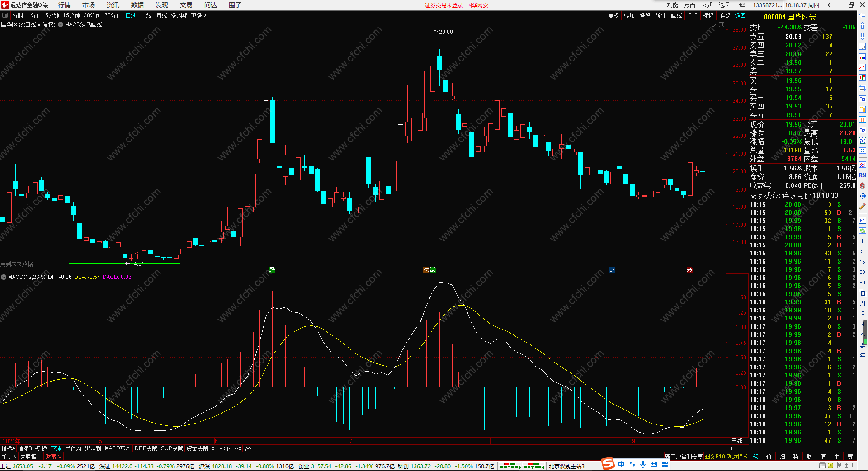
Task: Click the green refresh icon in sidebar
Action: tap(862, 231)
